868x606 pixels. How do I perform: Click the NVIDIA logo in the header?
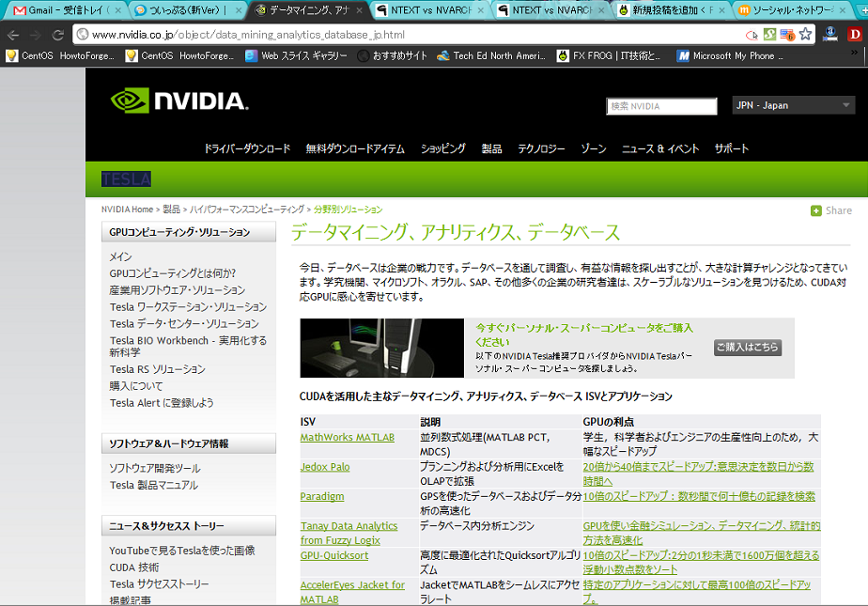pyautogui.click(x=178, y=101)
